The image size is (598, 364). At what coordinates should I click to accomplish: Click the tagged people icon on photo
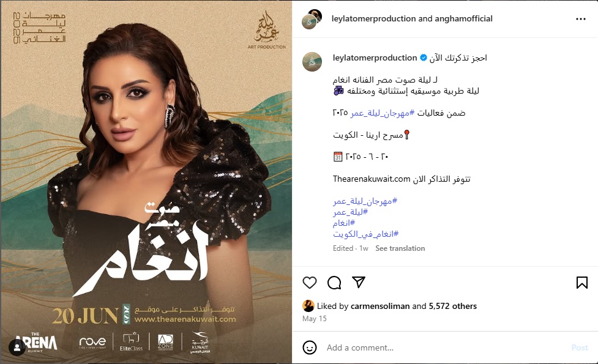[17, 347]
